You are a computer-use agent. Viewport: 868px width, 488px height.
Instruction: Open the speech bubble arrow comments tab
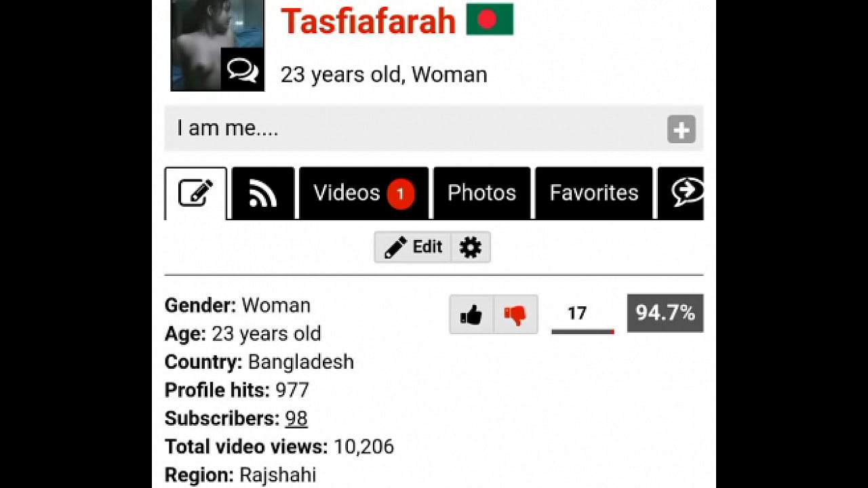coord(681,194)
